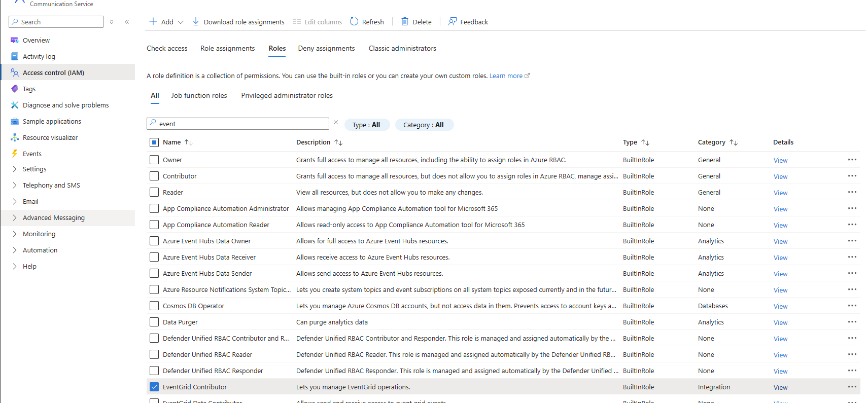Click the Download role assignments icon

point(196,21)
